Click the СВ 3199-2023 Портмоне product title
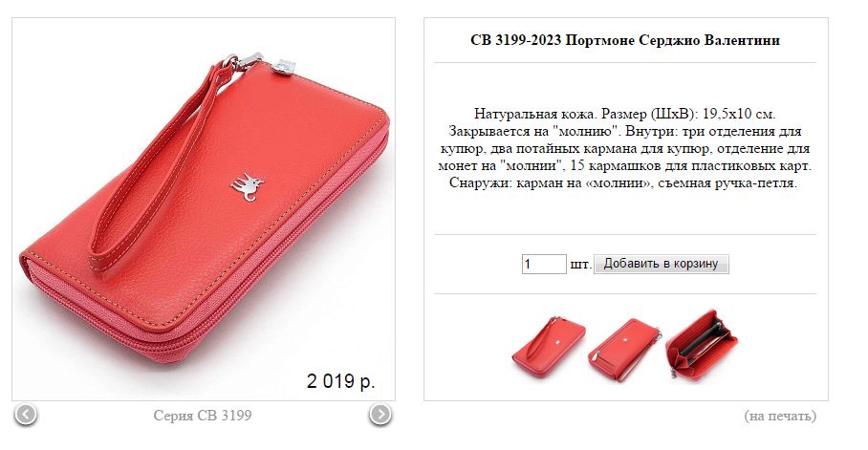Viewport: 868px width, 450px height. pos(625,40)
